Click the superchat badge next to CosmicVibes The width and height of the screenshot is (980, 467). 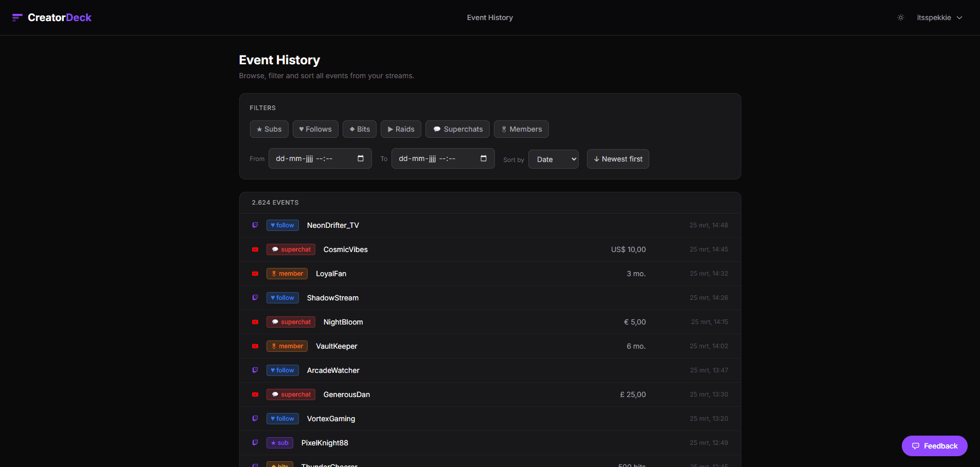click(291, 249)
